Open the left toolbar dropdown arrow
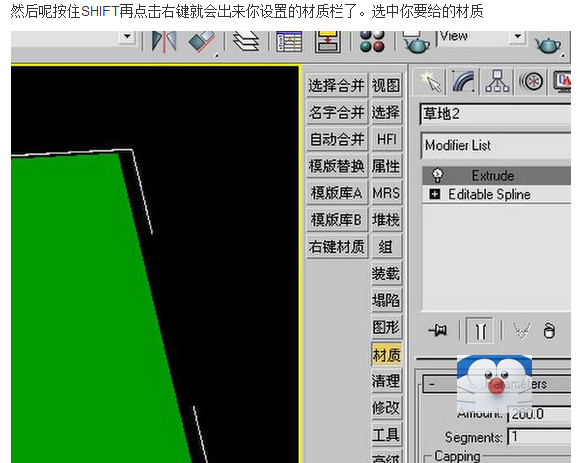This screenshot has width=582, height=463. 127,37
